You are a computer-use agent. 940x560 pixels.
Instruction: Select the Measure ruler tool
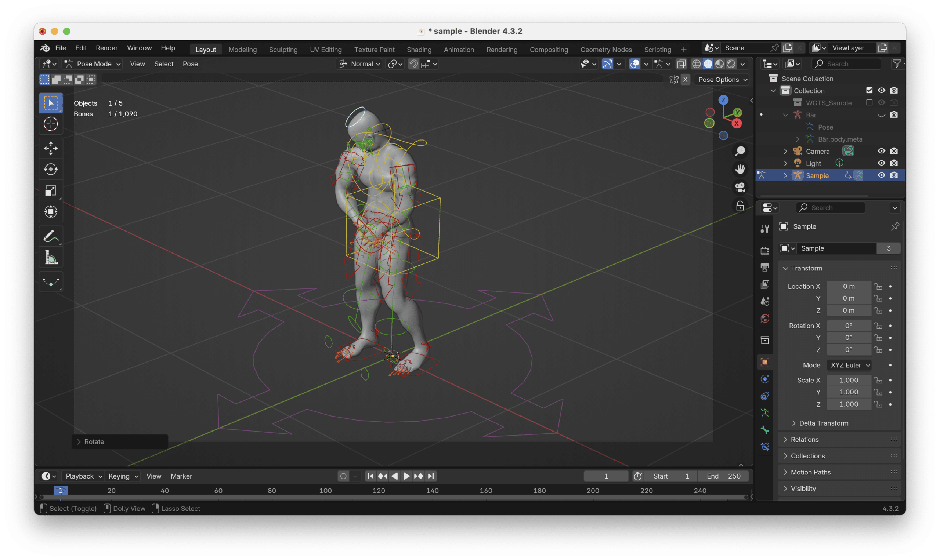(51, 258)
